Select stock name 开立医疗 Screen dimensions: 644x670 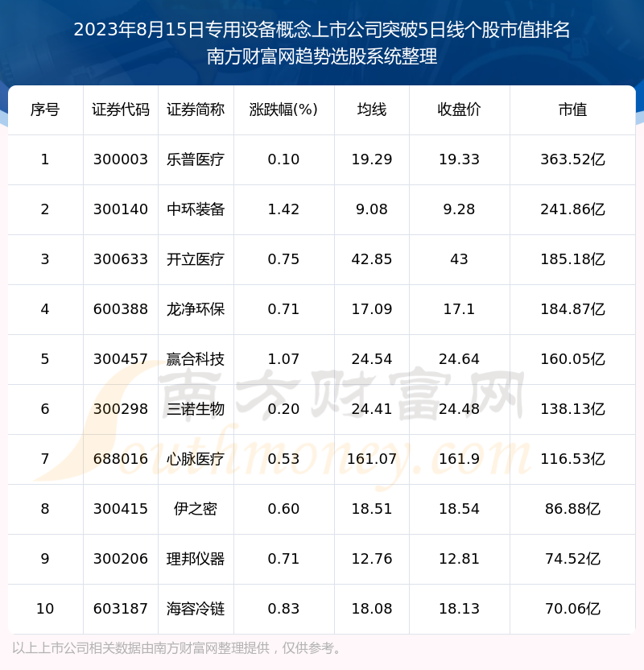click(x=196, y=259)
